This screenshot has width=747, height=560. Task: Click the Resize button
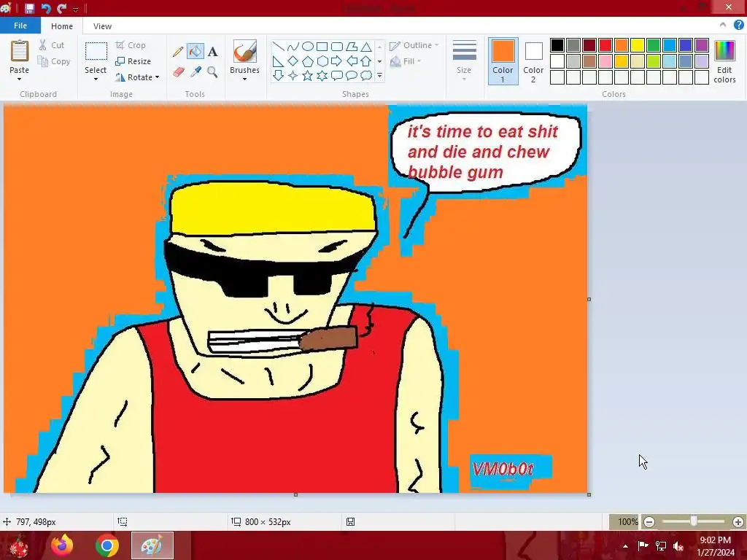tap(133, 61)
